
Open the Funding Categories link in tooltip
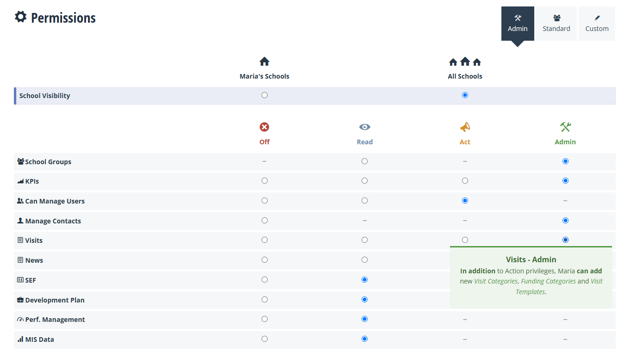[548, 281]
